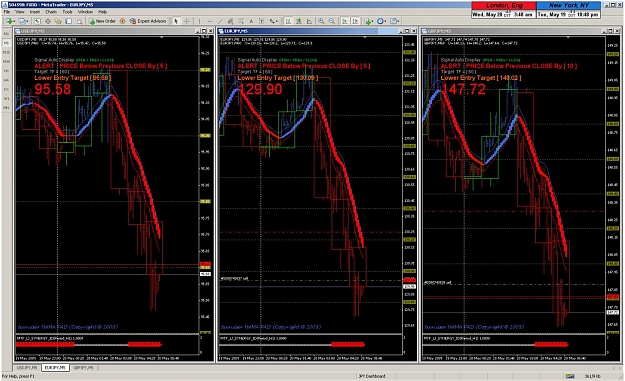Viewport: 625px width, 381px height.
Task: Zoom in on the chart
Action: [x=321, y=21]
